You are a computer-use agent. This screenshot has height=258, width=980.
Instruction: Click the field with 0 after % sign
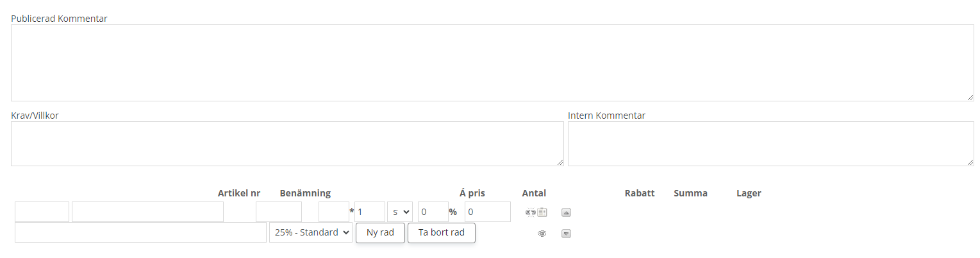click(487, 212)
